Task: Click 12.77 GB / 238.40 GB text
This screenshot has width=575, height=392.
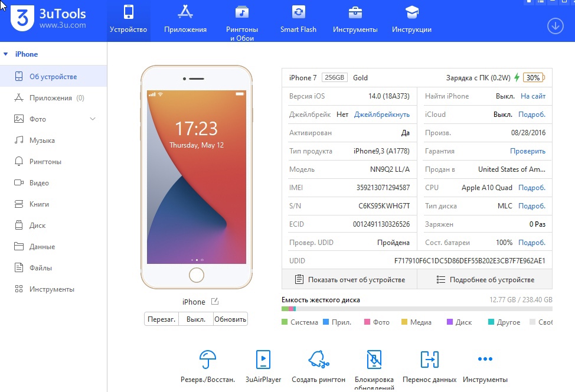Action: tap(521, 299)
